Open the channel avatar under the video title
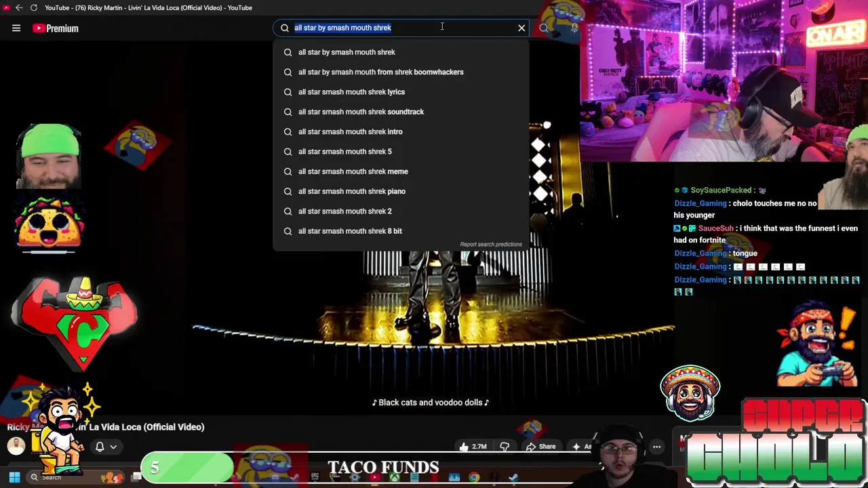The width and height of the screenshot is (868, 488). tap(16, 445)
